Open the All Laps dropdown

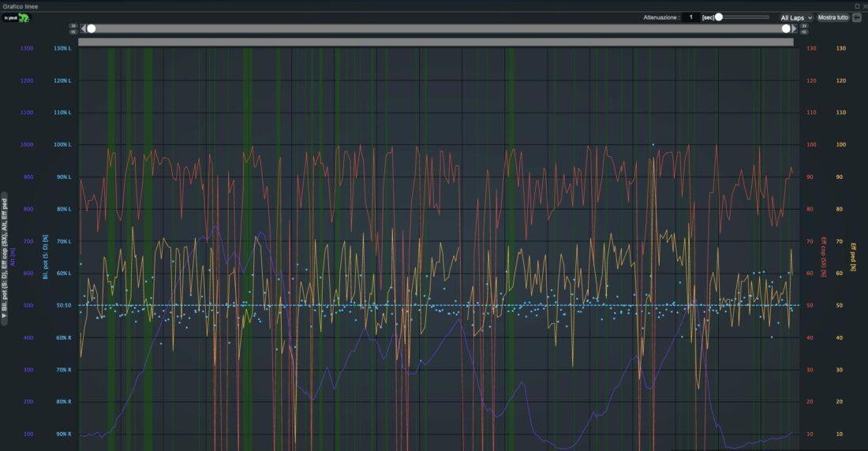click(795, 17)
